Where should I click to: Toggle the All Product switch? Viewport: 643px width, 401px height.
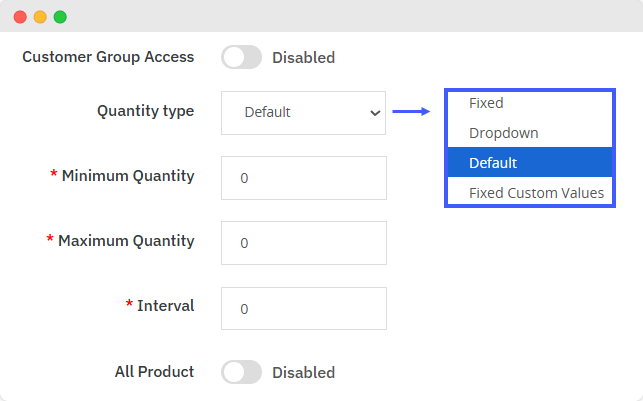[x=241, y=372]
